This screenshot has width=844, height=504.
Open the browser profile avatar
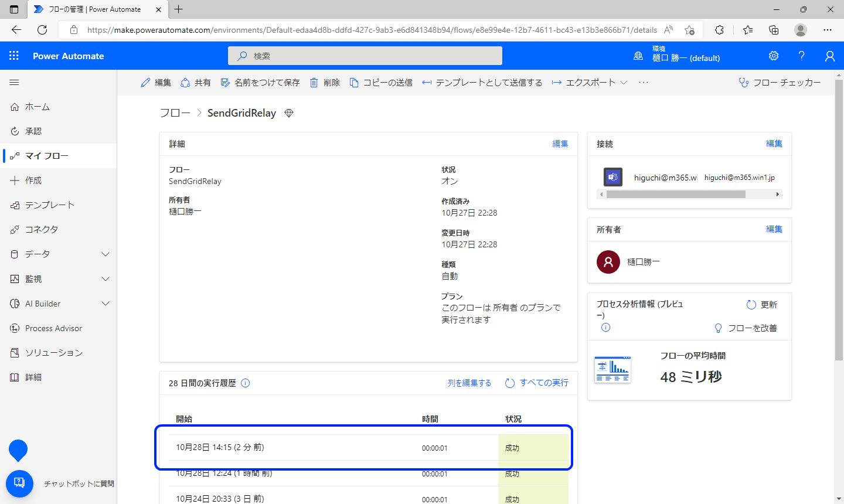click(801, 30)
